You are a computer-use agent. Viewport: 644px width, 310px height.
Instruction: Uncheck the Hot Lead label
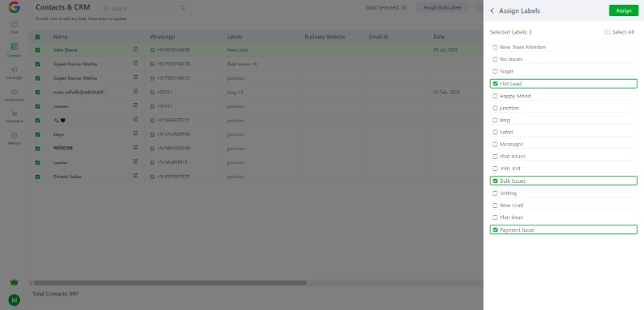click(495, 84)
